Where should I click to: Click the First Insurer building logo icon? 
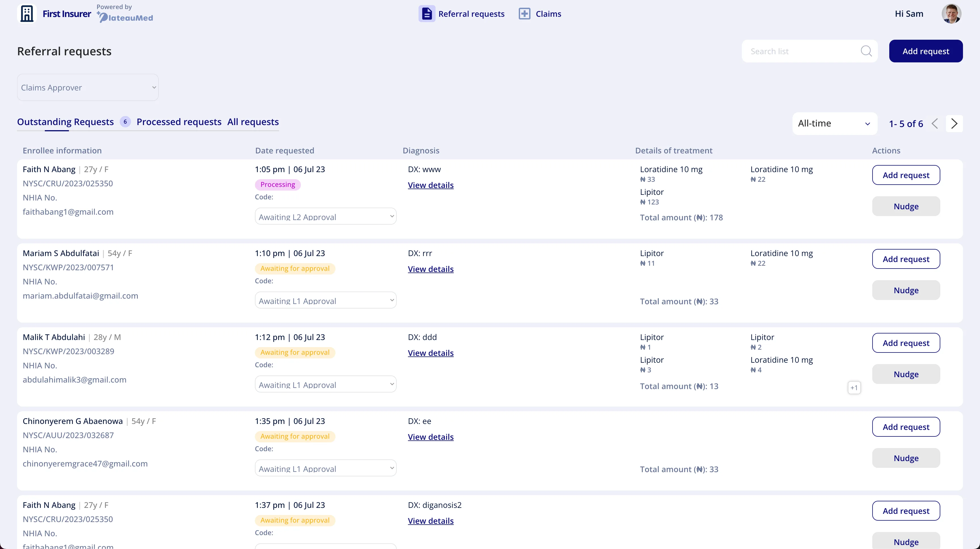click(27, 14)
